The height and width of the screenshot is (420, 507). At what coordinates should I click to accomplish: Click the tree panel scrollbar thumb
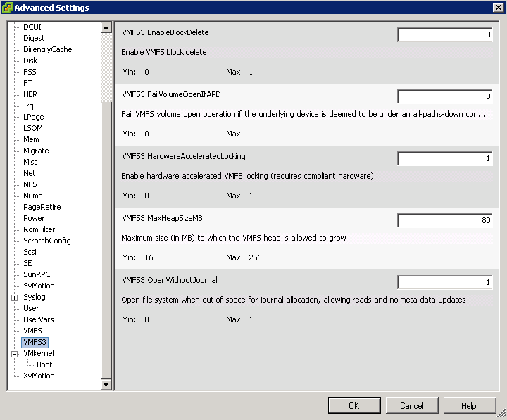(106, 240)
